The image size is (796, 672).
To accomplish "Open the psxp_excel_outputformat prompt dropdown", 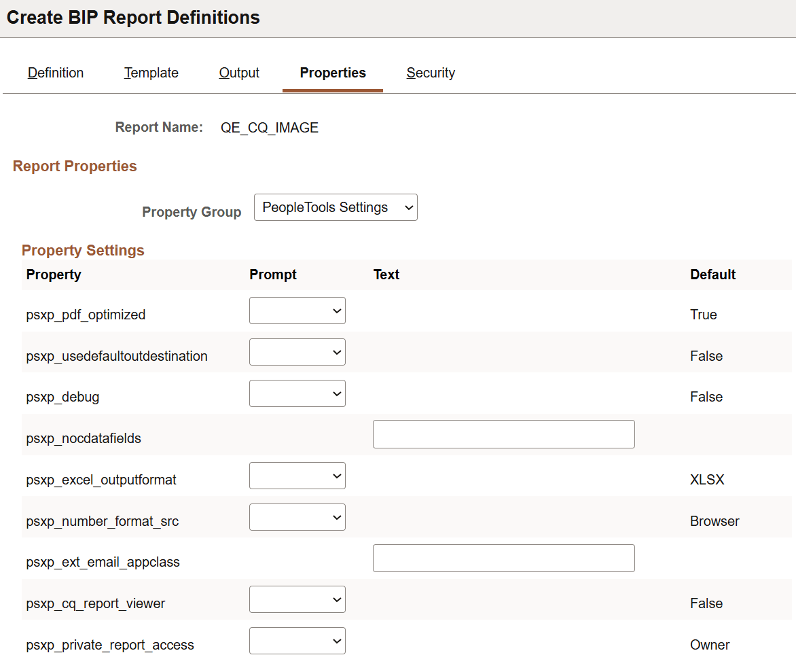I will point(297,476).
